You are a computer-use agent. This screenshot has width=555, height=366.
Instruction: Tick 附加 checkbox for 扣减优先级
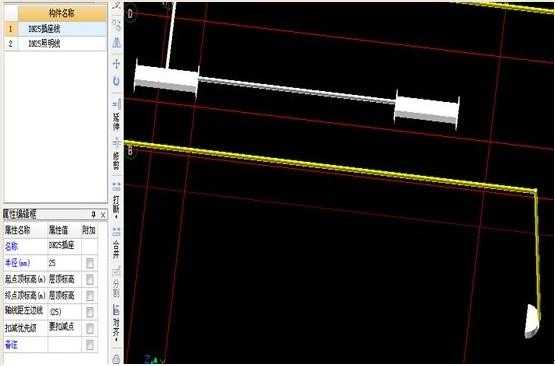point(90,328)
